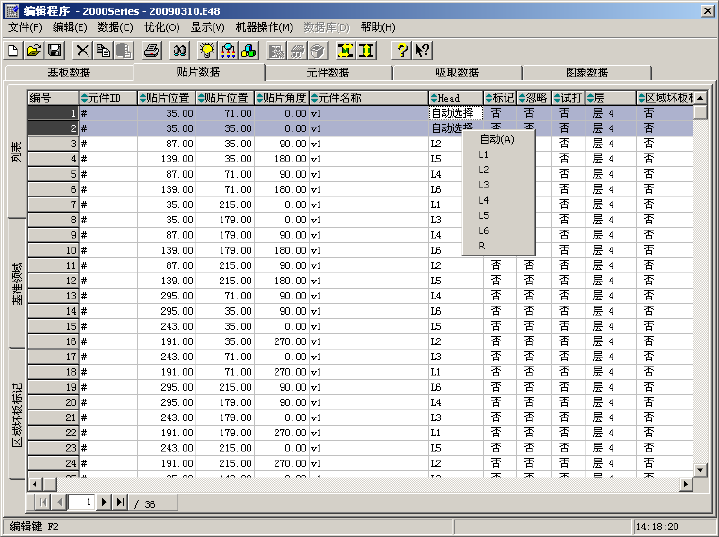The image size is (719, 537).
Task: Click the binoculars Find icon
Action: pos(180,50)
